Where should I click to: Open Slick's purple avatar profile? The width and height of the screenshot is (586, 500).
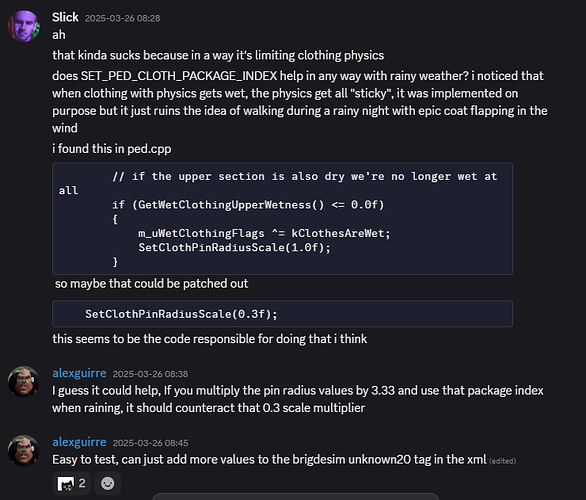click(24, 26)
